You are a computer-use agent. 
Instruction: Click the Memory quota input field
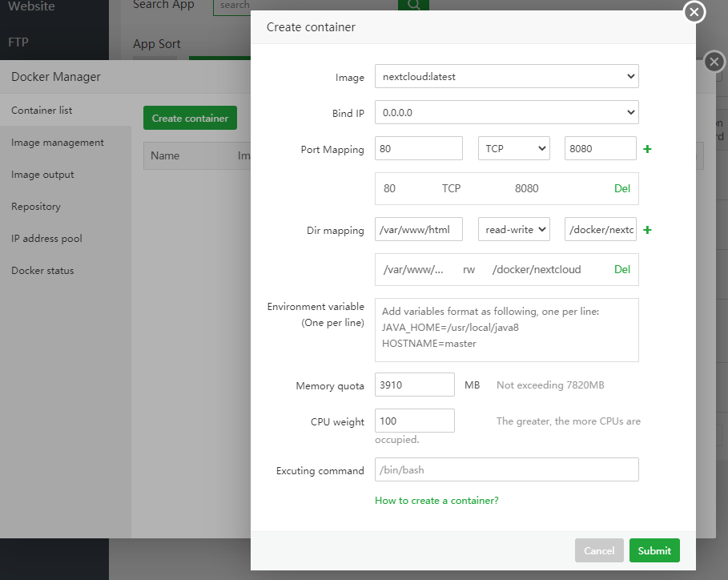(x=414, y=385)
